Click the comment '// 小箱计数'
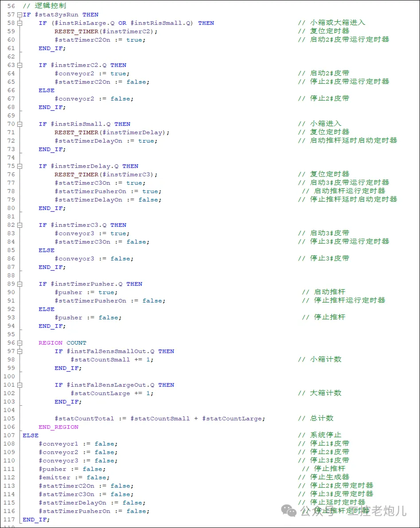The width and height of the screenshot is (420, 528). 319,359
